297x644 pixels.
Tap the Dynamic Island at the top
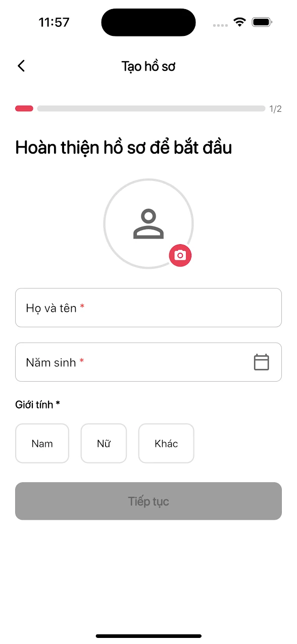148,22
